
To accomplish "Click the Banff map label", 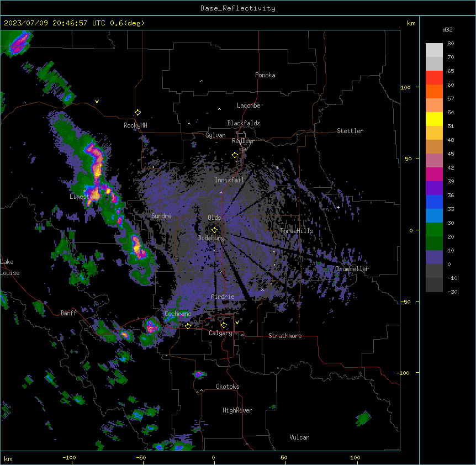I will [68, 313].
